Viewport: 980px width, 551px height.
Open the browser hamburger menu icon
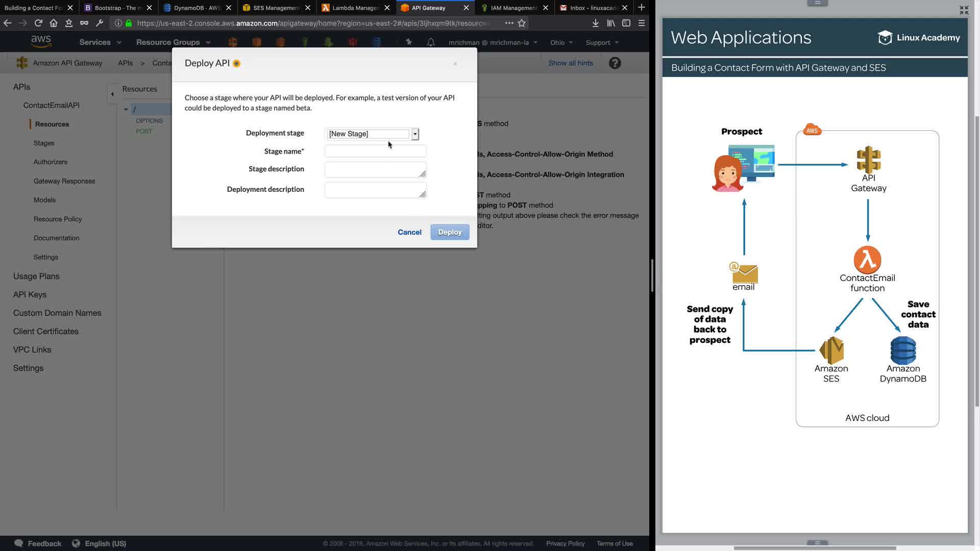pos(642,23)
